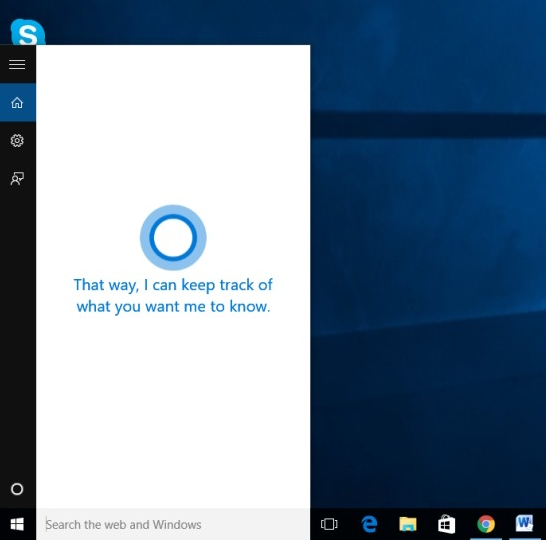Click the Cortana circle icon in the sidebar
This screenshot has width=546, height=540.
(17, 489)
